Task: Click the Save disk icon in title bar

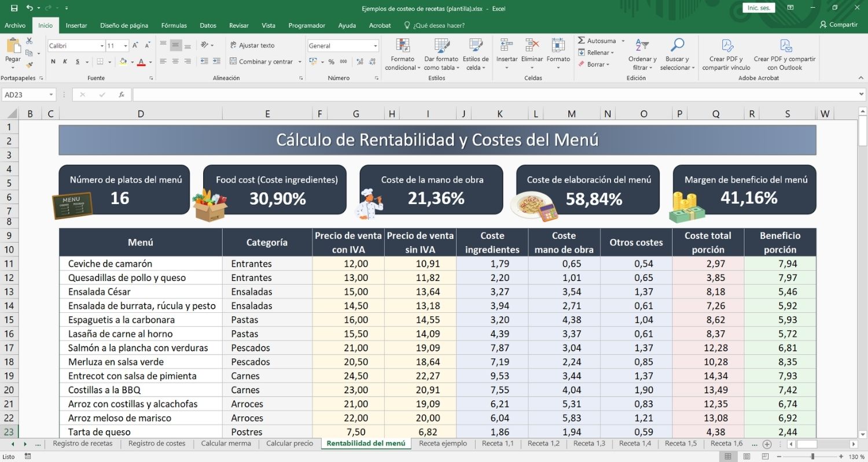Action: [14, 8]
